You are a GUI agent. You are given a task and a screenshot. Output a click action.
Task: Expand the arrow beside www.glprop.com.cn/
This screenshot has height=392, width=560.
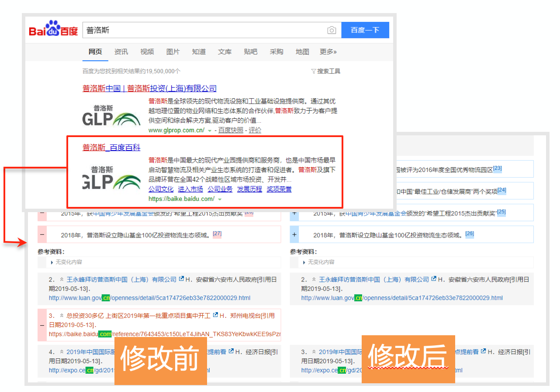coord(210,131)
